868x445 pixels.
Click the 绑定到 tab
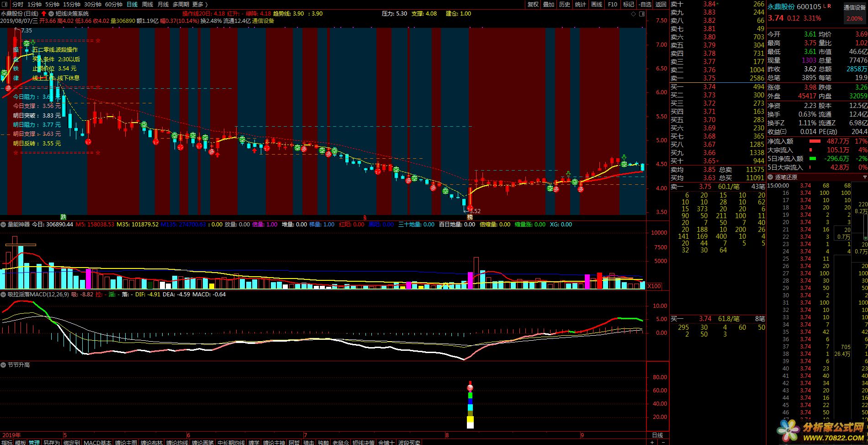pyautogui.click(x=72, y=442)
